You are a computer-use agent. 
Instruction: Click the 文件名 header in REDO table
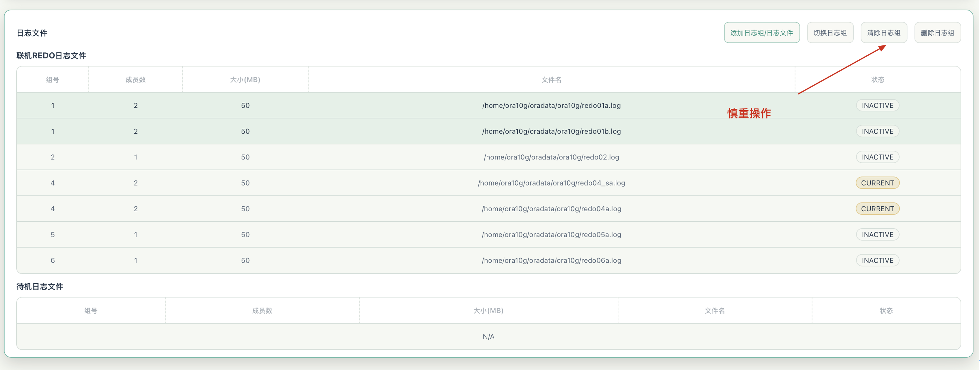coord(551,80)
